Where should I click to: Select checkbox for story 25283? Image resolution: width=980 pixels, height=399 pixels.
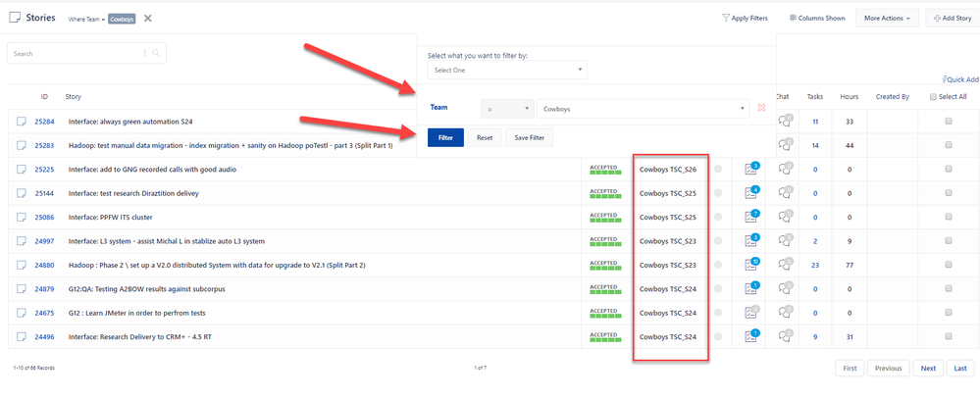(x=949, y=145)
